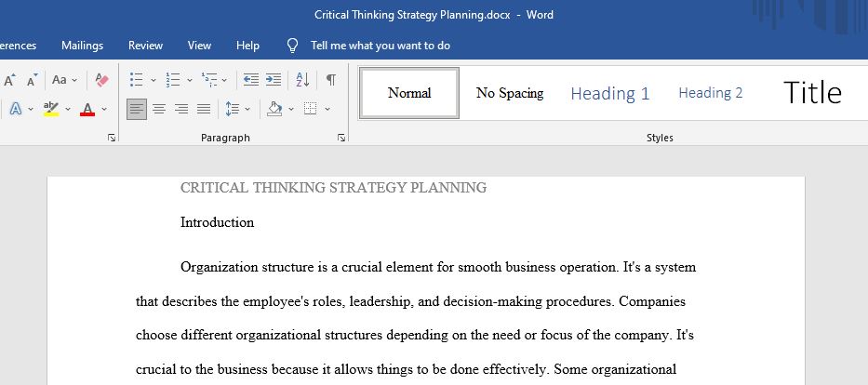Expand the line spacing dropdown
Image resolution: width=868 pixels, height=385 pixels.
click(247, 109)
